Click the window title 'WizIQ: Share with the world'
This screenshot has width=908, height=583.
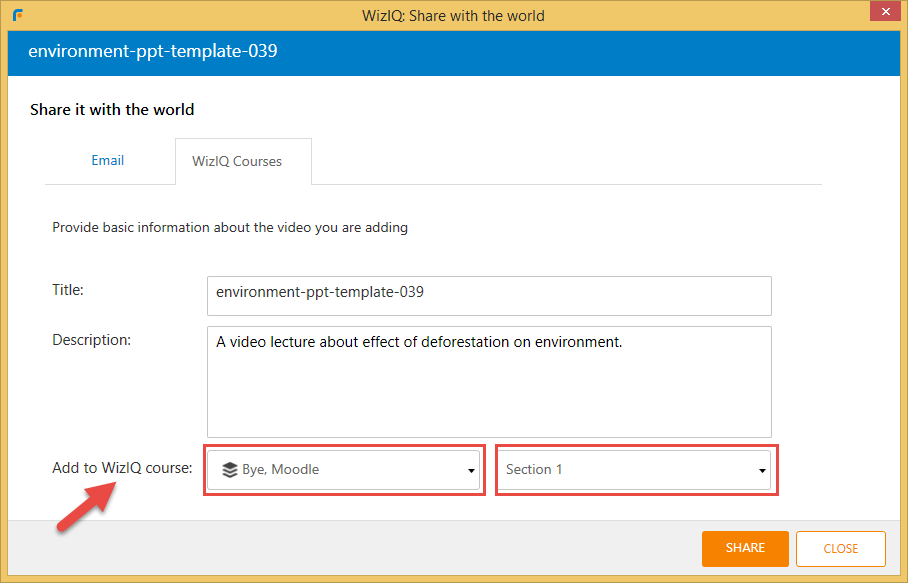pyautogui.click(x=453, y=16)
